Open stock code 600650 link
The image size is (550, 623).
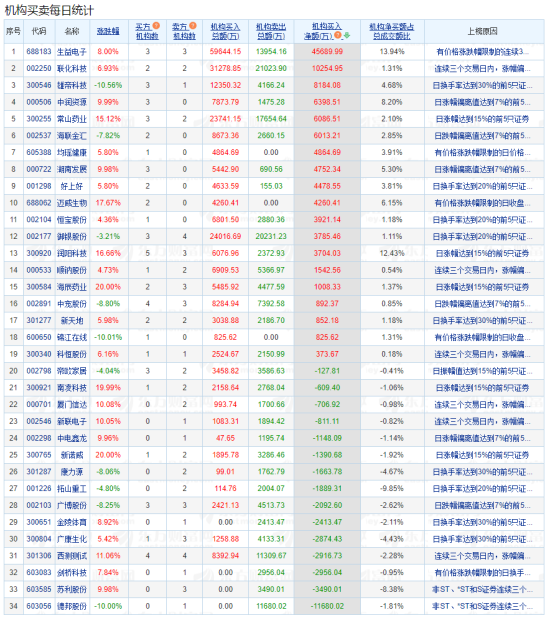coord(39,337)
